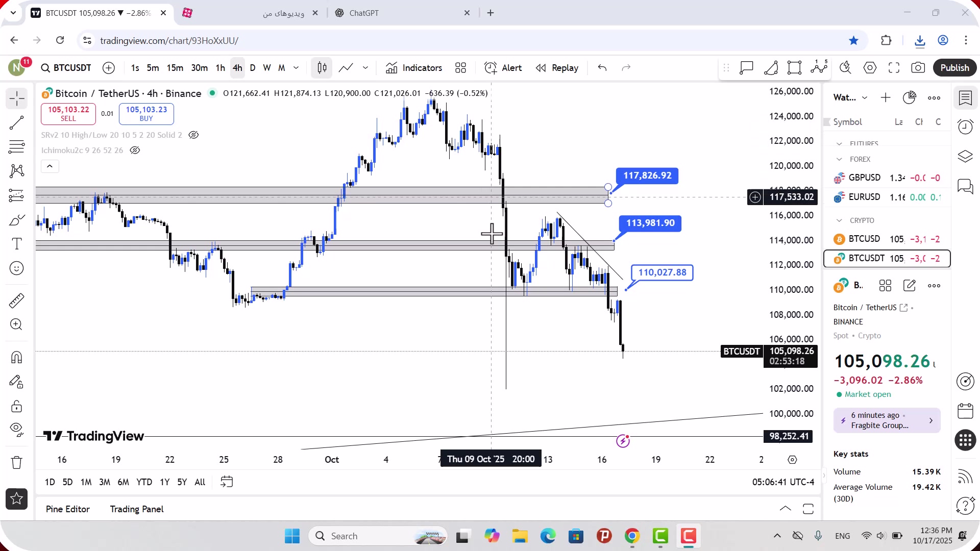Take a chart snapshot camera icon
Image resolution: width=980 pixels, height=551 pixels.
click(918, 68)
